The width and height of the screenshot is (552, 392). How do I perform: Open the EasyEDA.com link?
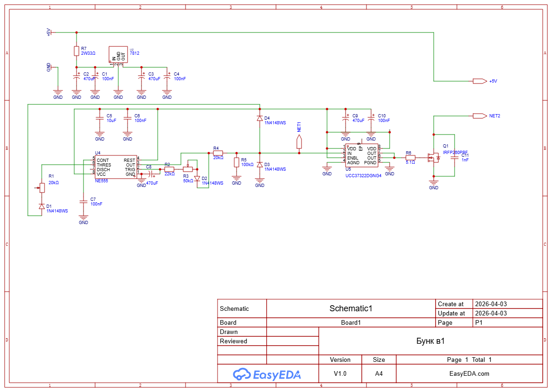(469, 373)
